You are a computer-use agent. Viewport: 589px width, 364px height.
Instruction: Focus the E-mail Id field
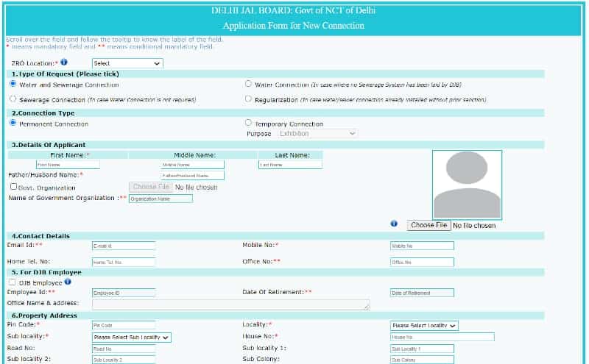(x=124, y=246)
